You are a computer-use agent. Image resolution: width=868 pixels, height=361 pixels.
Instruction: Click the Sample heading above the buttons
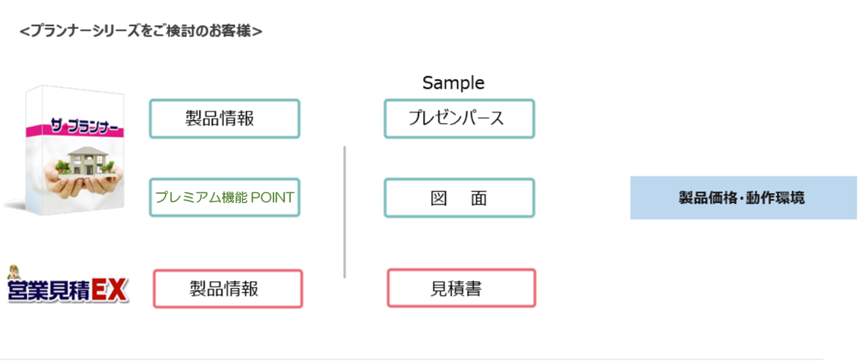tap(453, 83)
